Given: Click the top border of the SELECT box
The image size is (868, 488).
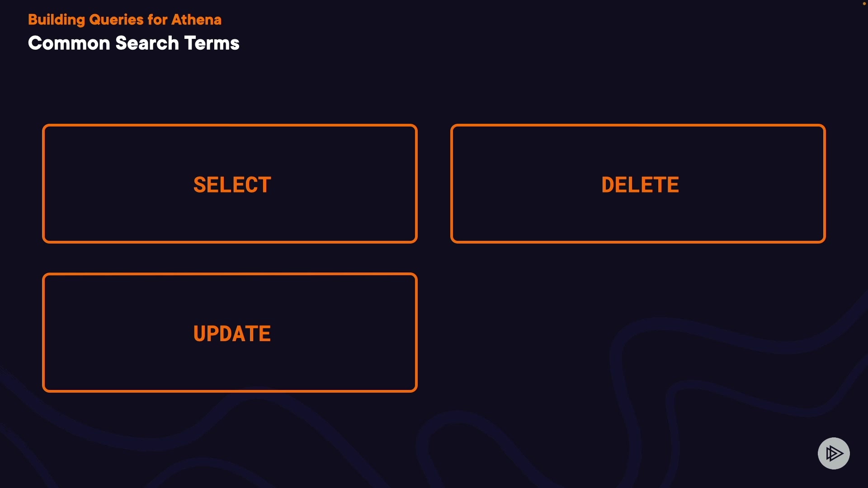Looking at the screenshot, I should [x=230, y=126].
